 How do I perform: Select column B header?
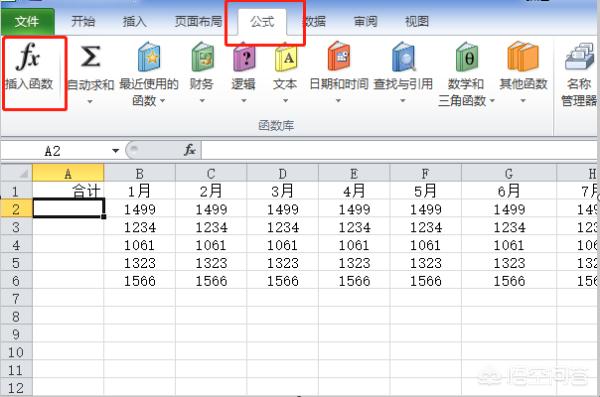(x=140, y=173)
